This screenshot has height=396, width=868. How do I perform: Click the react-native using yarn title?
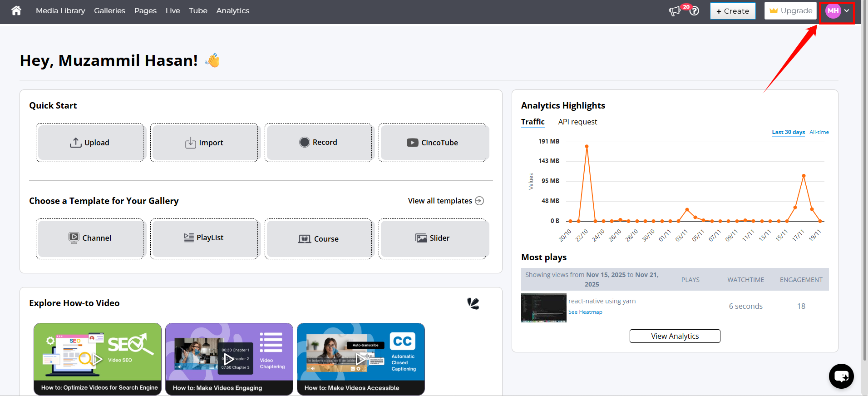602,301
